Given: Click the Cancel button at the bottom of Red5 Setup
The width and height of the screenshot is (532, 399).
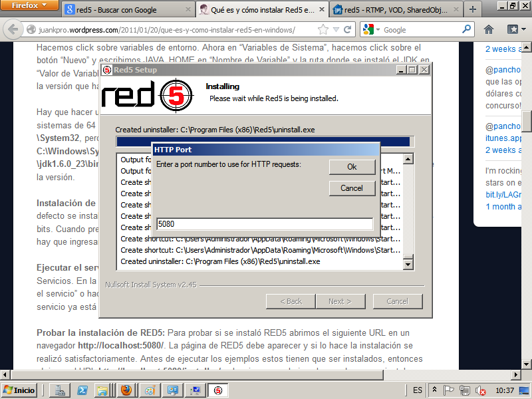Looking at the screenshot, I should [x=398, y=301].
